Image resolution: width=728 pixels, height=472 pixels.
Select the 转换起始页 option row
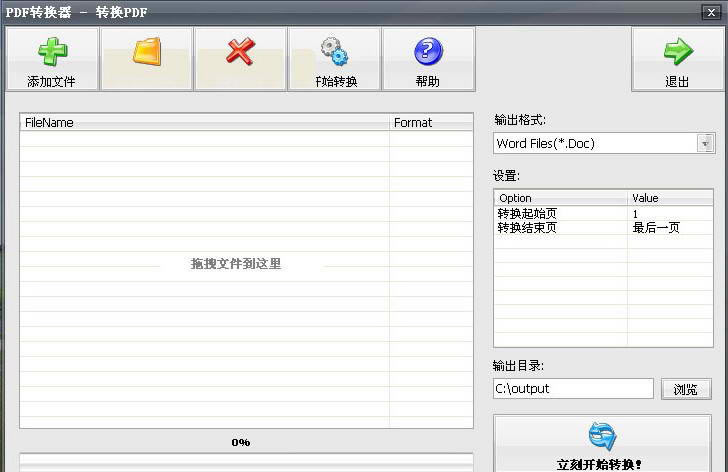coord(603,213)
